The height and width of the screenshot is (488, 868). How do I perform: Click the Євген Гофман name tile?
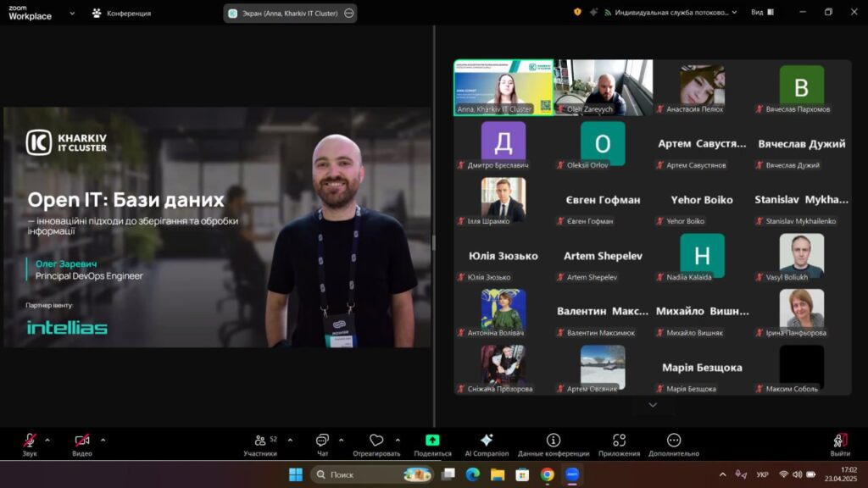point(603,200)
